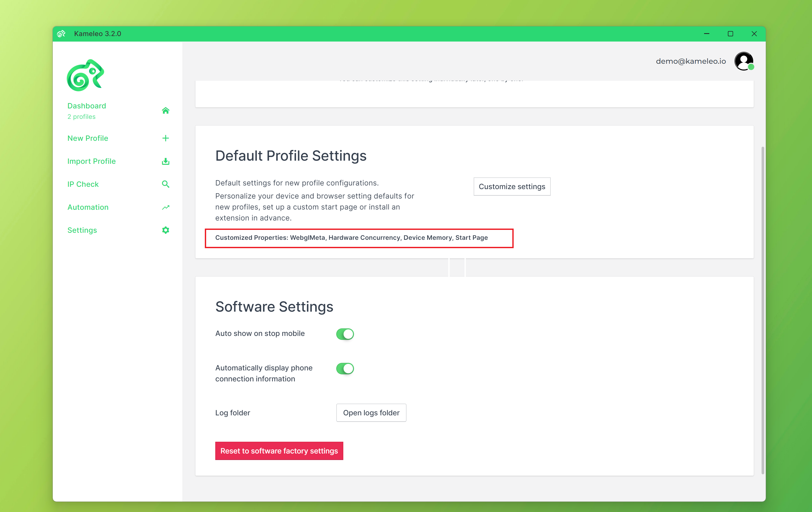Click the small Kameleo title bar icon

click(61, 34)
